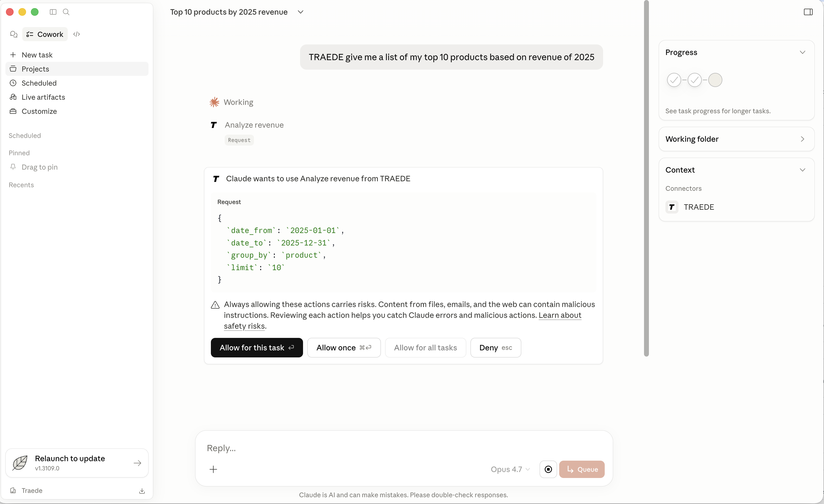Follow the Learn about safety risks link

[560, 315]
